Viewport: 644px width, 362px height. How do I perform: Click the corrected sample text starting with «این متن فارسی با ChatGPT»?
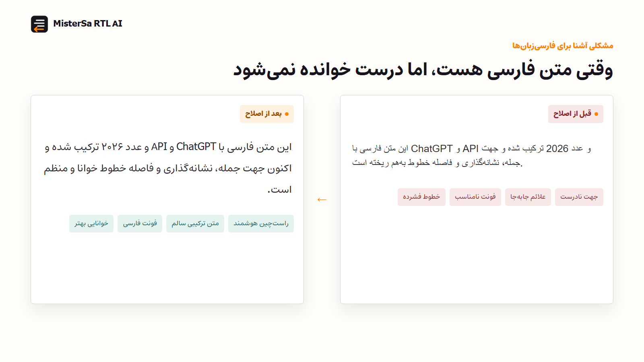(167, 168)
